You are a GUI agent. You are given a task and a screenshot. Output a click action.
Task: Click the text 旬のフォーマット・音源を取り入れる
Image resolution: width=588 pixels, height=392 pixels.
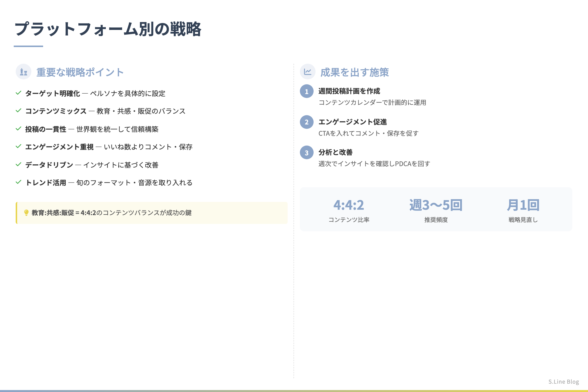pos(135,183)
